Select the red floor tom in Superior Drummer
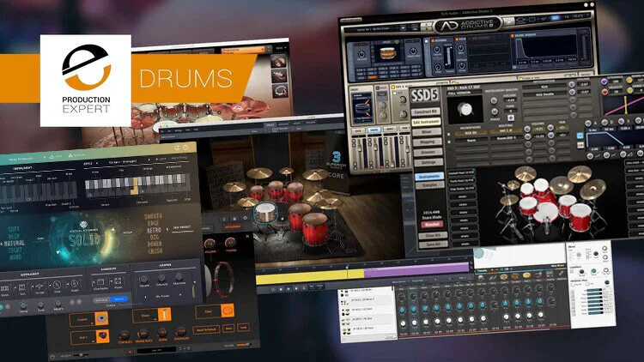Screen dimensions: 644x362 click(315, 230)
